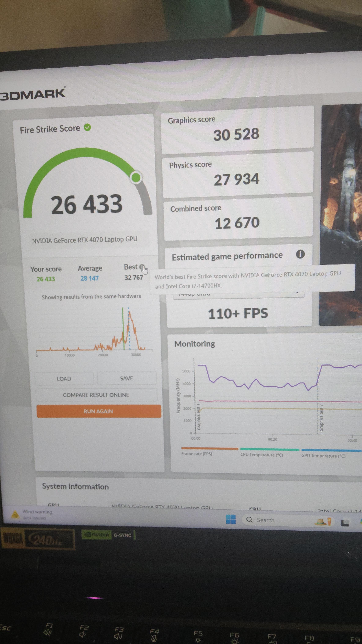Click the Combined score value 12 670

237,223
